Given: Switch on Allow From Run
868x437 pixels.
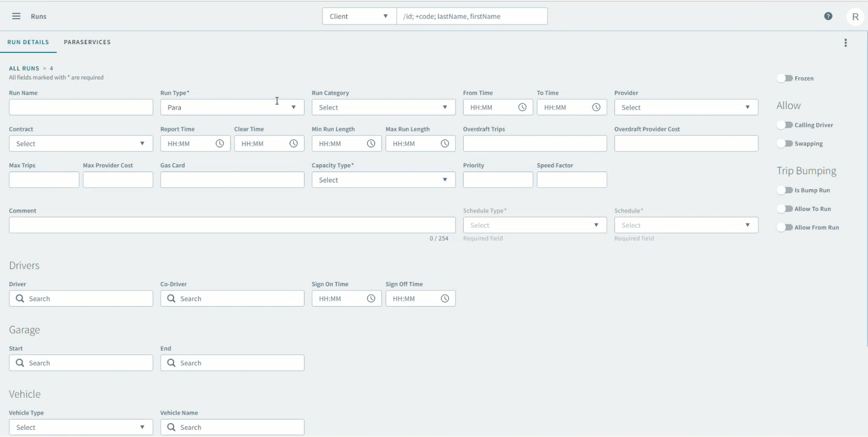Looking at the screenshot, I should click(785, 227).
